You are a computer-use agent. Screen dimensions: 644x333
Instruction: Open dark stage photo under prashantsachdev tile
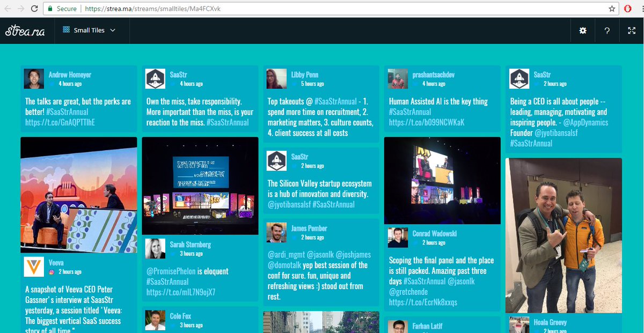click(443, 181)
